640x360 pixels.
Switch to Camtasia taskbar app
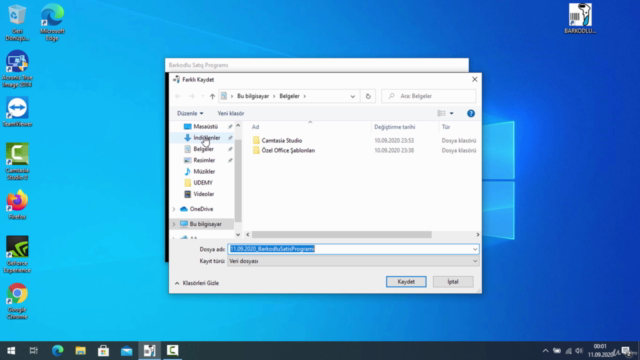tap(172, 351)
